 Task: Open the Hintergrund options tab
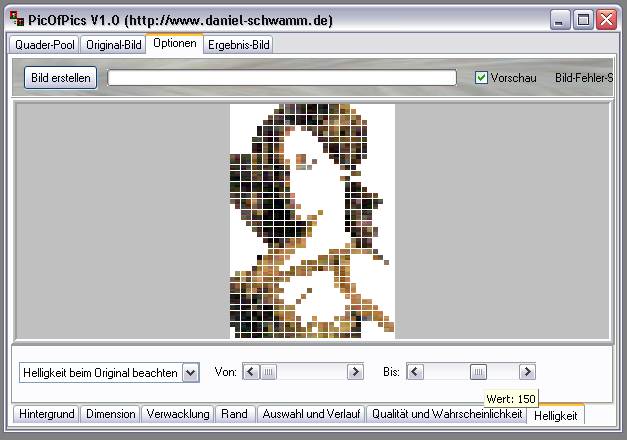pyautogui.click(x=46, y=414)
